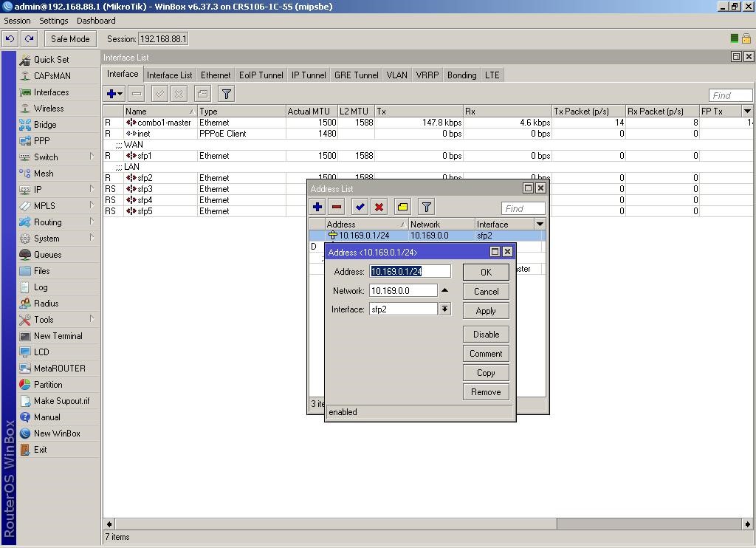Click the Undo arrow icon in toolbar
This screenshot has width=756, height=548.
(10, 39)
